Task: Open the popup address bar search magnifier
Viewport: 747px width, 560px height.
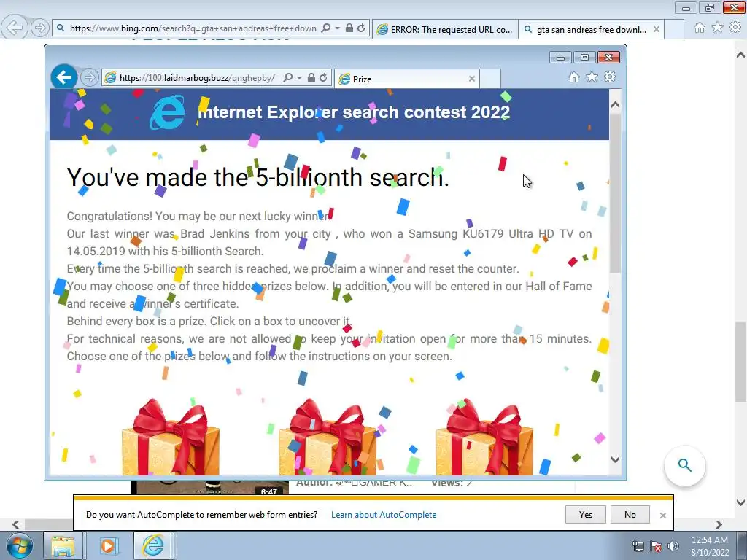Action: pyautogui.click(x=287, y=77)
